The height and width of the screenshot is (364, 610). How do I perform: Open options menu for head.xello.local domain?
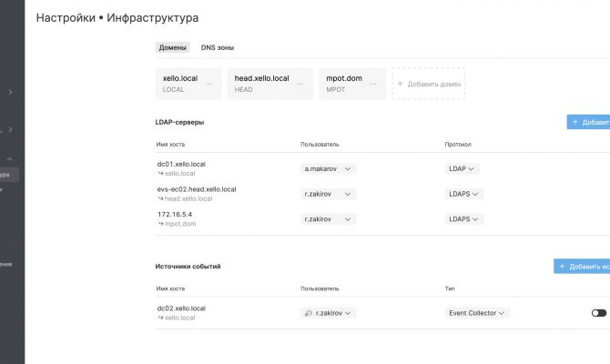300,84
